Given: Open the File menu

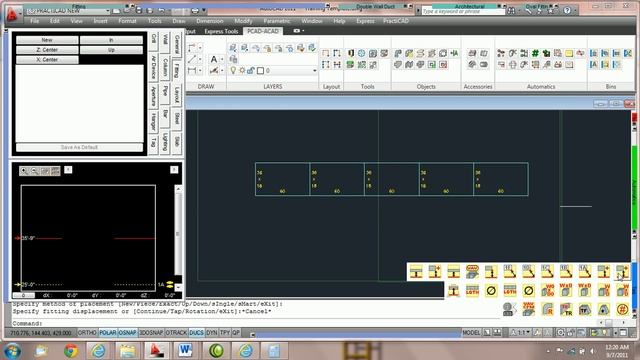Looking at the screenshot, I should 35,21.
